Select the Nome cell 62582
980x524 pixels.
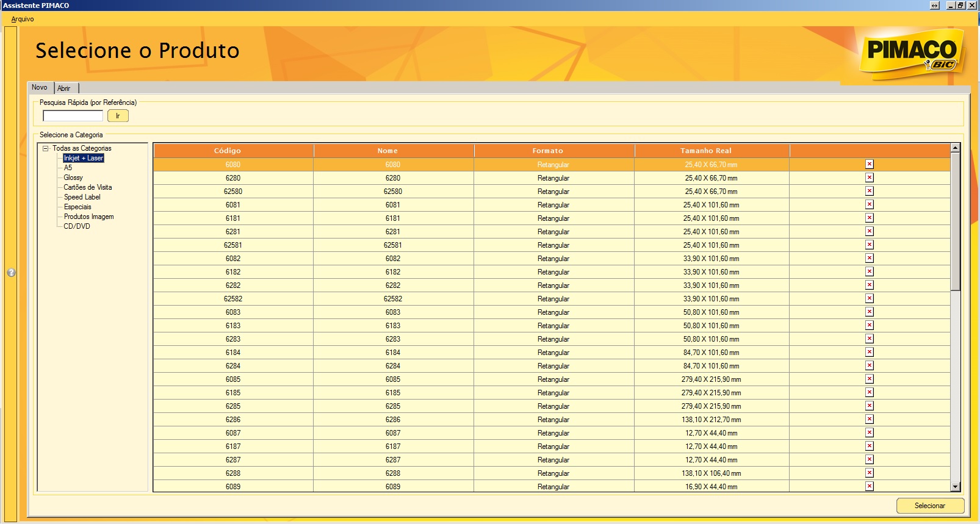[x=393, y=299]
